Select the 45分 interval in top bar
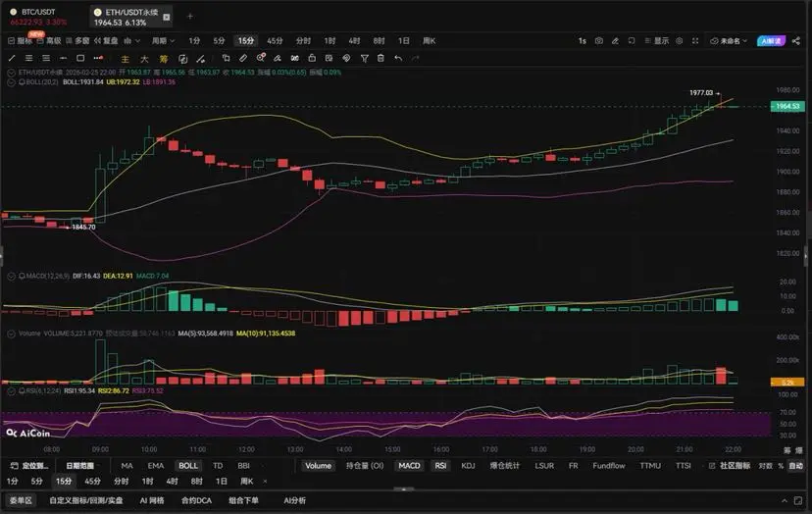Image resolution: width=812 pixels, height=514 pixels. 275,40
